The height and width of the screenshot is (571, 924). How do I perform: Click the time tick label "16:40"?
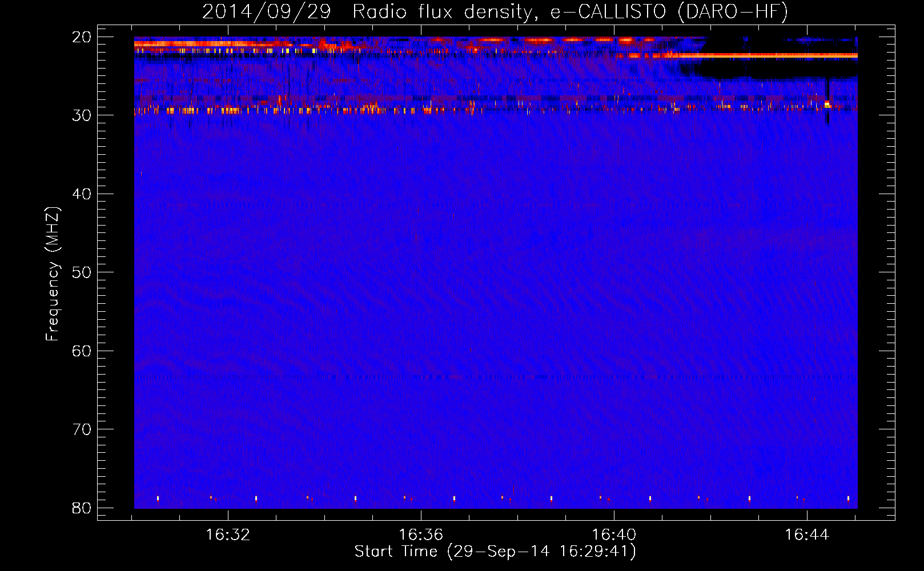coord(614,535)
